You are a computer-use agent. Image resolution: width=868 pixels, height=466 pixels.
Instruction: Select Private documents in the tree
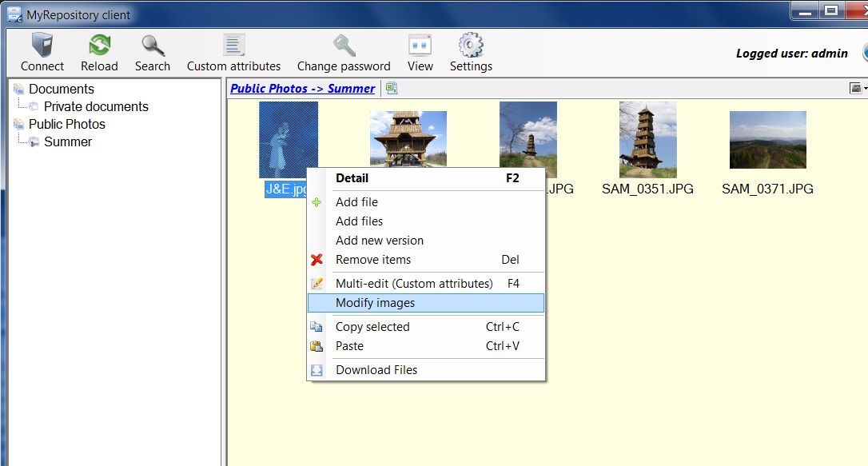(97, 107)
